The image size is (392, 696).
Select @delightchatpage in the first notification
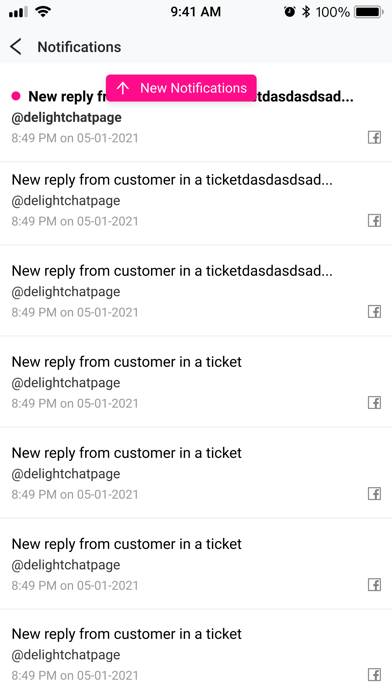coord(66,117)
